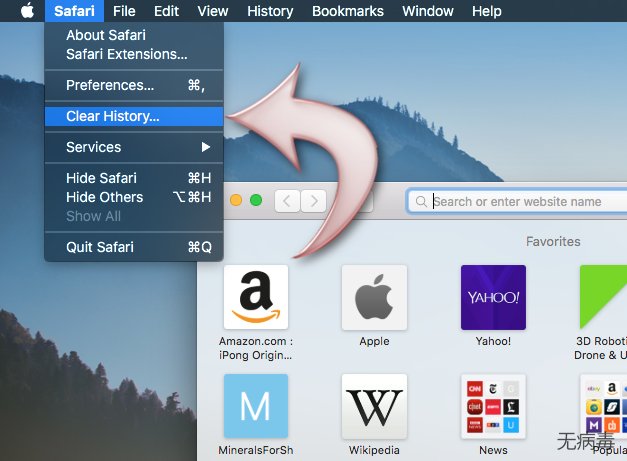
Task: Click the magnifier icon in address bar
Action: pos(421,201)
